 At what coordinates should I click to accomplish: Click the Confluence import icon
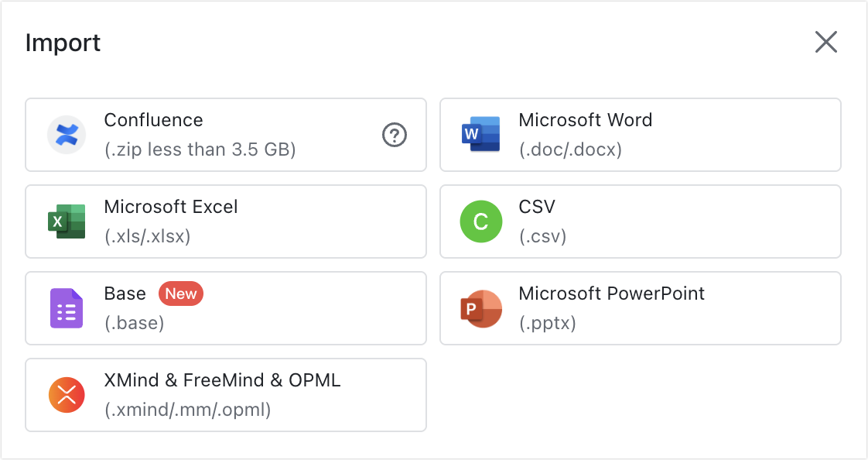tap(66, 135)
